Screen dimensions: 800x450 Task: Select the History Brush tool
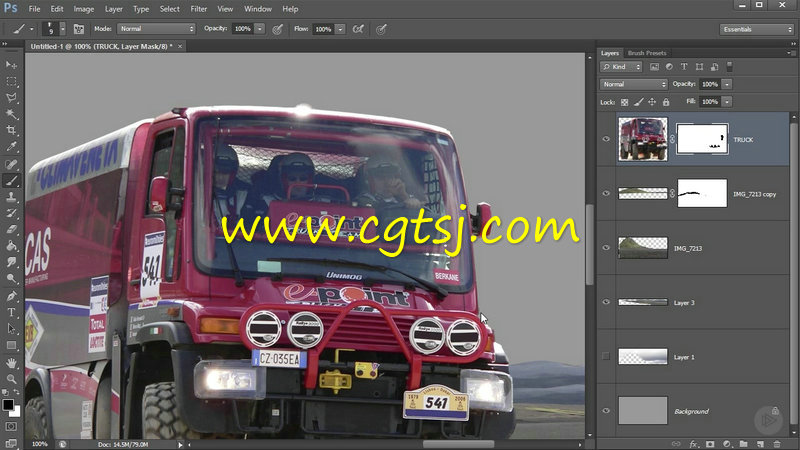click(11, 213)
